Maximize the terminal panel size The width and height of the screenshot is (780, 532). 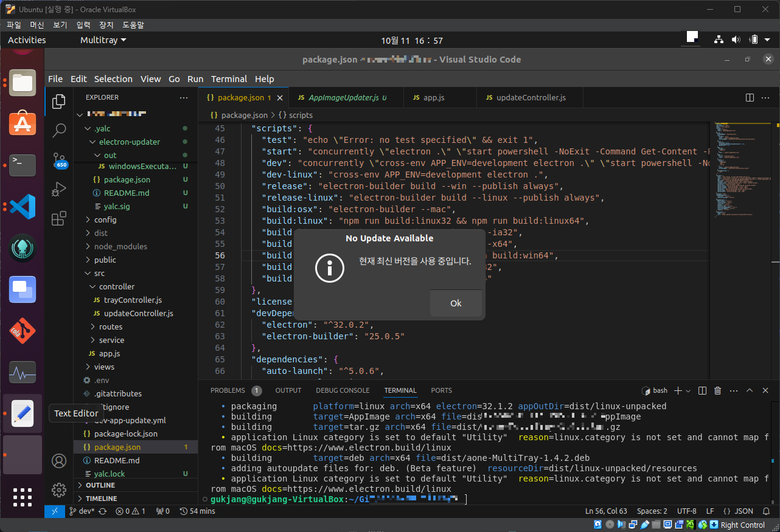pos(750,390)
